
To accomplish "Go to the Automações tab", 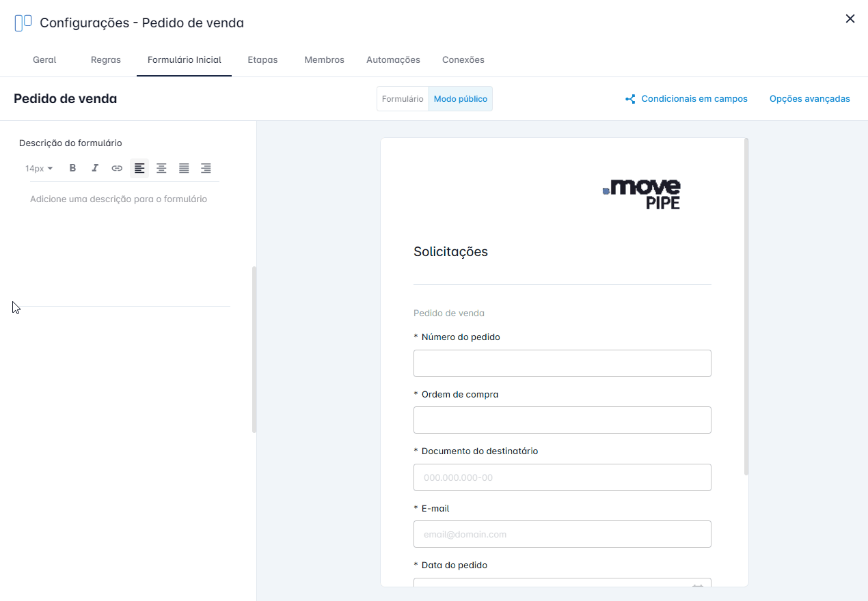I will pos(393,60).
